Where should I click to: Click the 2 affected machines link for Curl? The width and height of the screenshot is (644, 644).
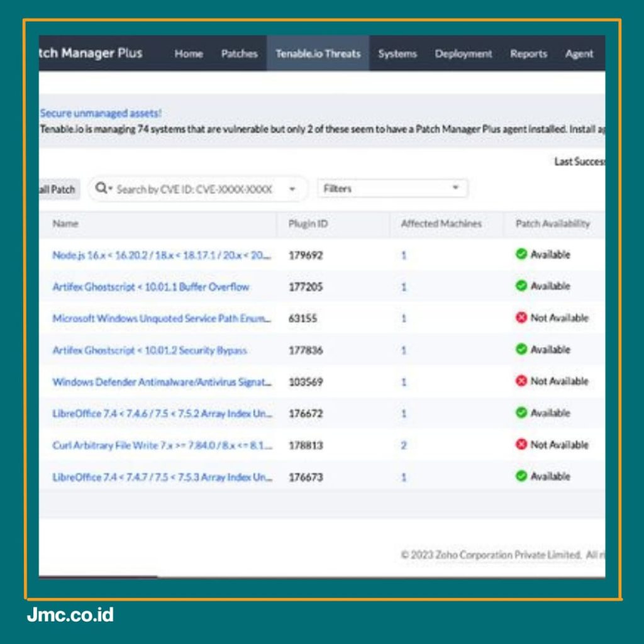point(404,445)
